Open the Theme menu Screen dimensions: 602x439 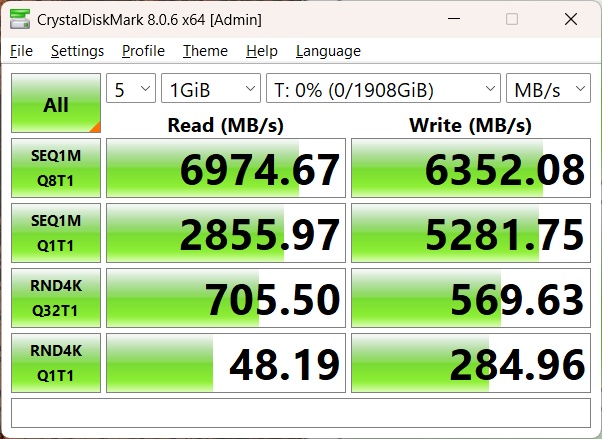tap(205, 51)
